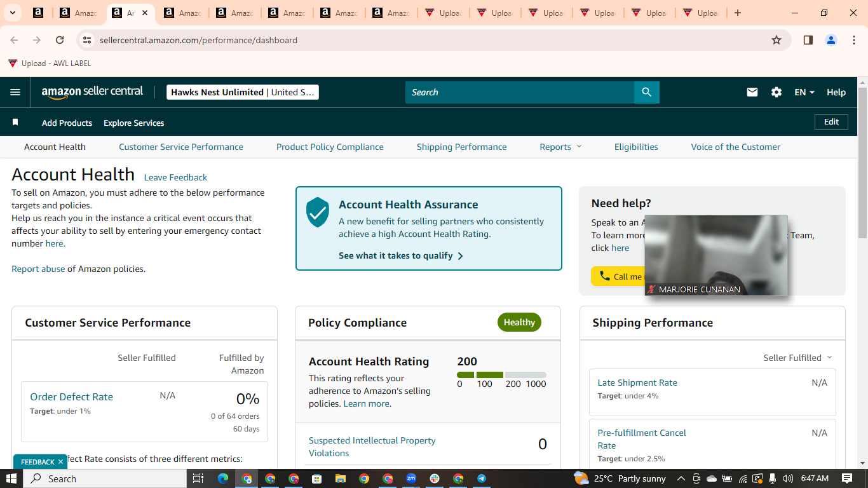Open the EN language dropdown
Viewport: 868px width, 488px height.
[x=804, y=92]
